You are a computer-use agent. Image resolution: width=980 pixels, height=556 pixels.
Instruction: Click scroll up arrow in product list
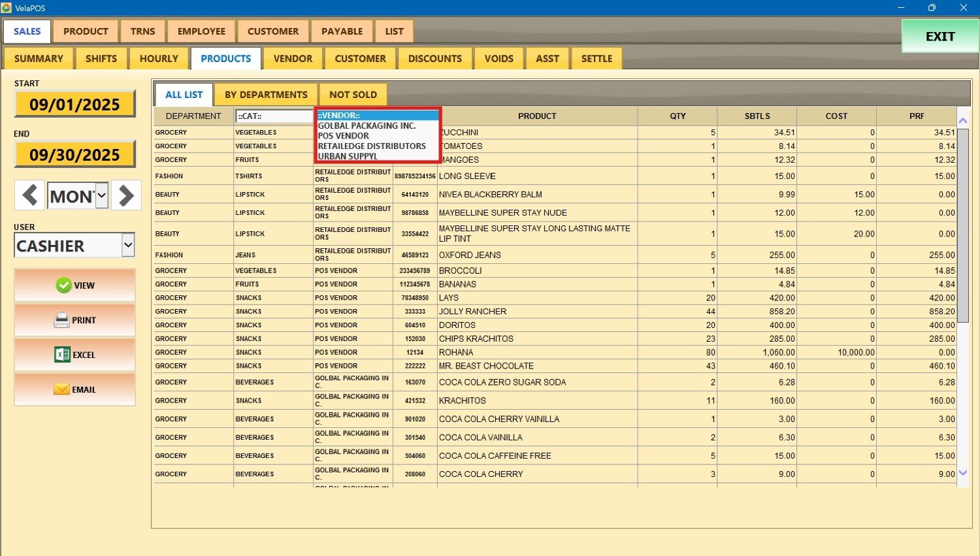point(962,121)
